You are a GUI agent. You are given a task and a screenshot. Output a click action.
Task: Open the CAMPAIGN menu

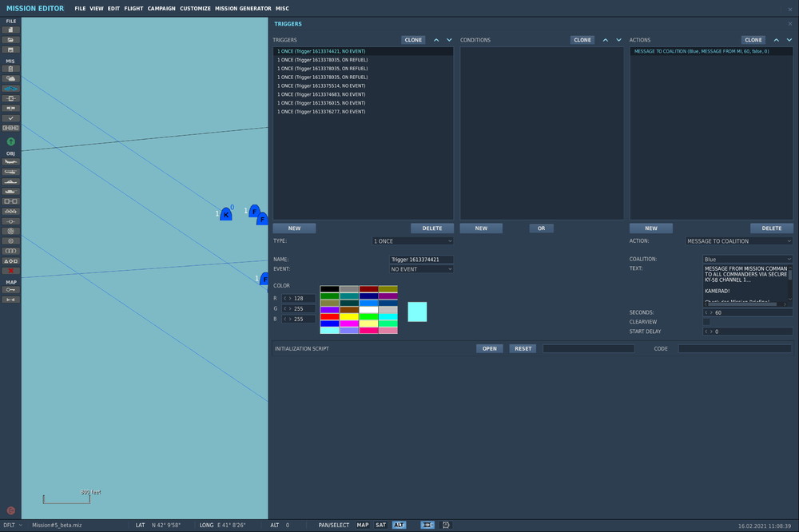(161, 9)
